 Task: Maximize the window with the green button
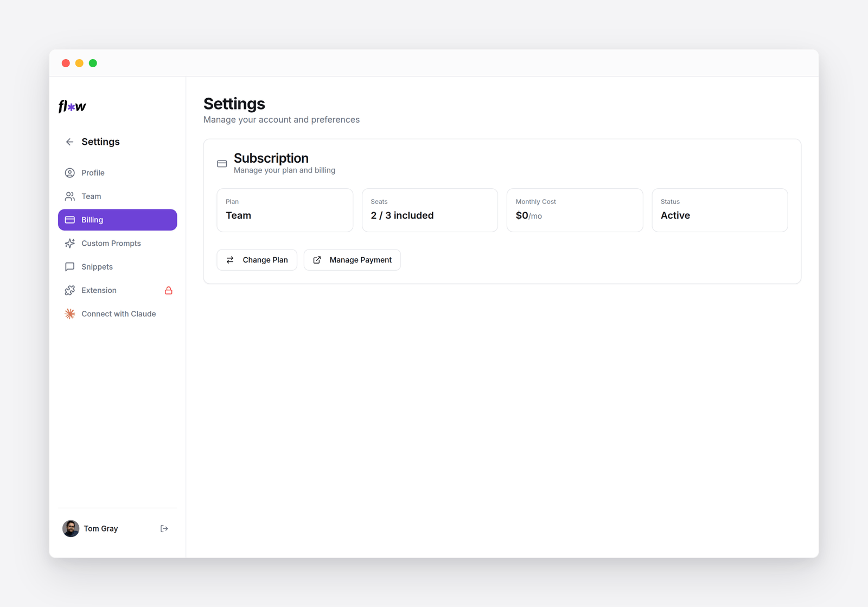coord(93,63)
